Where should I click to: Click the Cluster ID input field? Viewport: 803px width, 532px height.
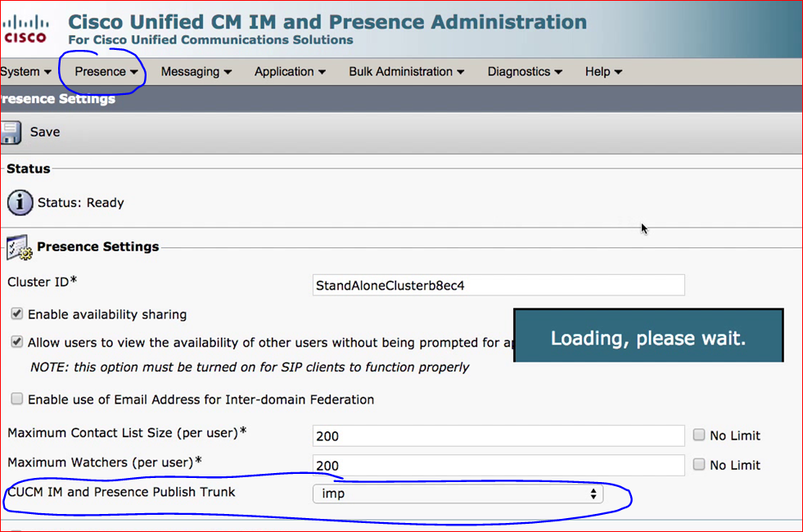498,285
